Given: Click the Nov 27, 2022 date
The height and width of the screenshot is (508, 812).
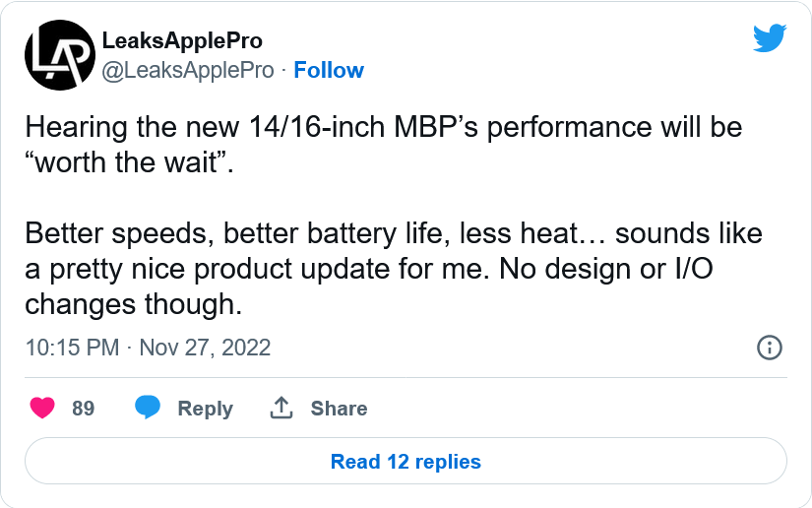Looking at the screenshot, I should [205, 348].
